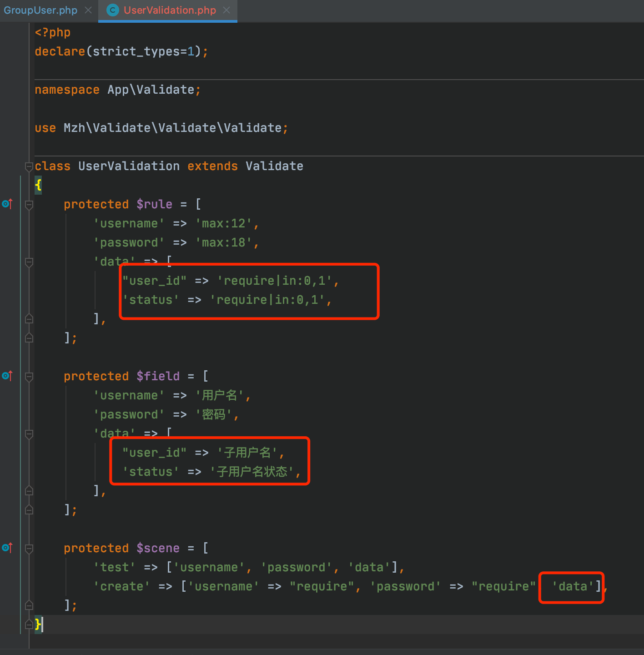Viewport: 644px width, 655px height.
Task: Click the $scene variable name
Action: (x=158, y=548)
